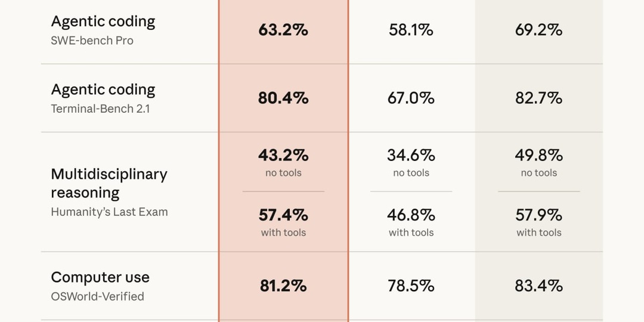Click the 67.0% Terminal-Bench score
This screenshot has width=644, height=322.
click(411, 98)
